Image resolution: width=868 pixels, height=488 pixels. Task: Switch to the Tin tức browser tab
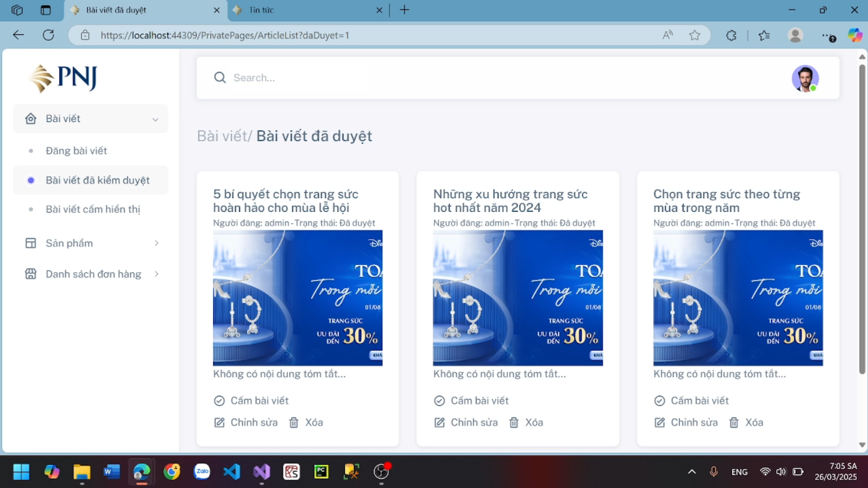[x=308, y=10]
